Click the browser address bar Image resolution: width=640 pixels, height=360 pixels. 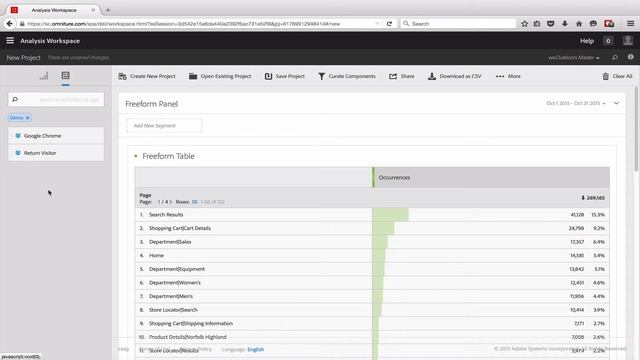tap(200, 24)
